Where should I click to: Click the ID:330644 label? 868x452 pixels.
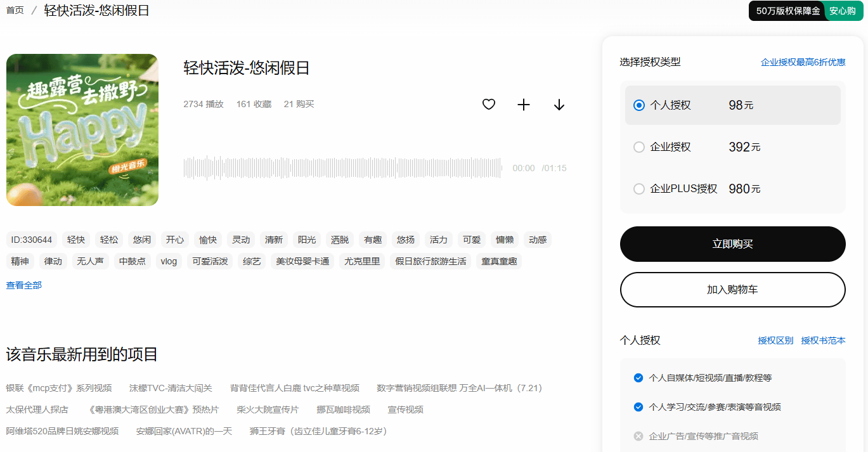[32, 240]
